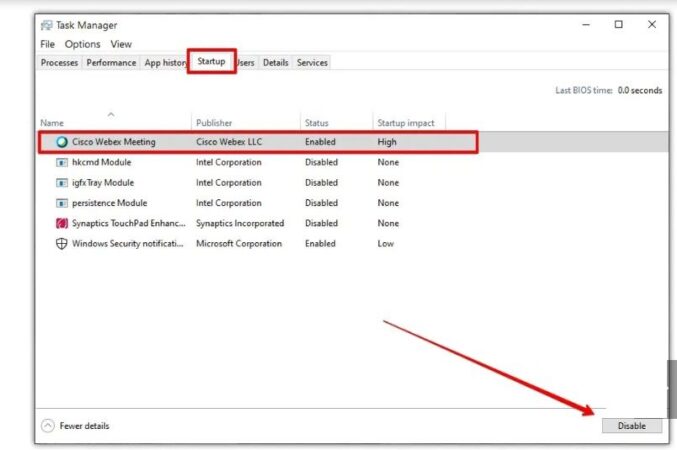Click Enabled status of Cisco Webex Meeting
677x450 pixels.
coord(320,142)
